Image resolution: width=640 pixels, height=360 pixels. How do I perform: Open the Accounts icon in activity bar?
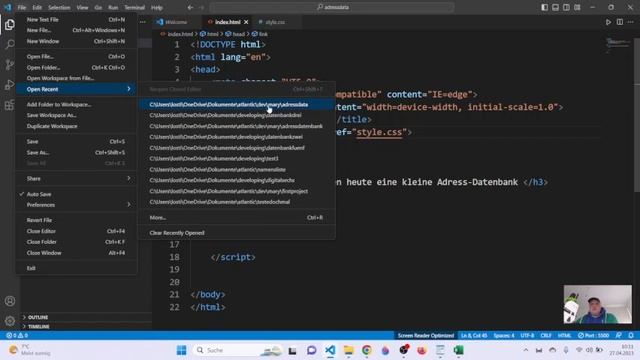tap(10, 301)
